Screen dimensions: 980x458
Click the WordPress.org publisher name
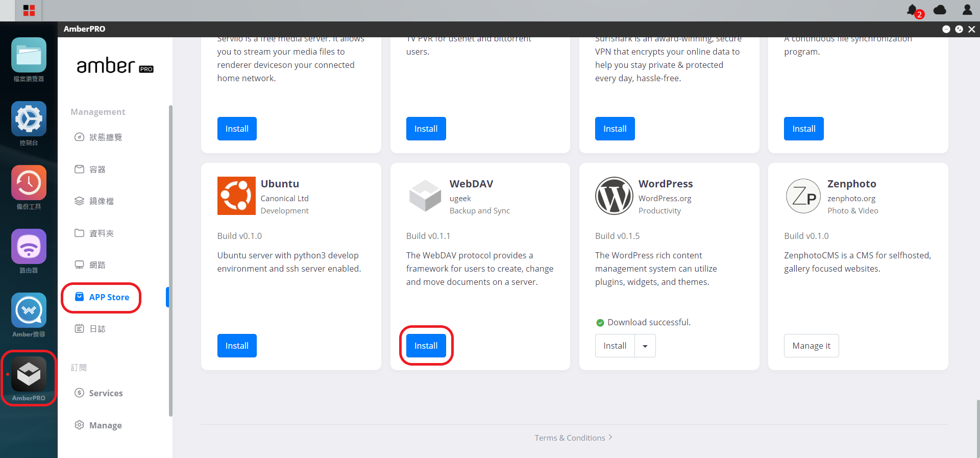pos(665,198)
